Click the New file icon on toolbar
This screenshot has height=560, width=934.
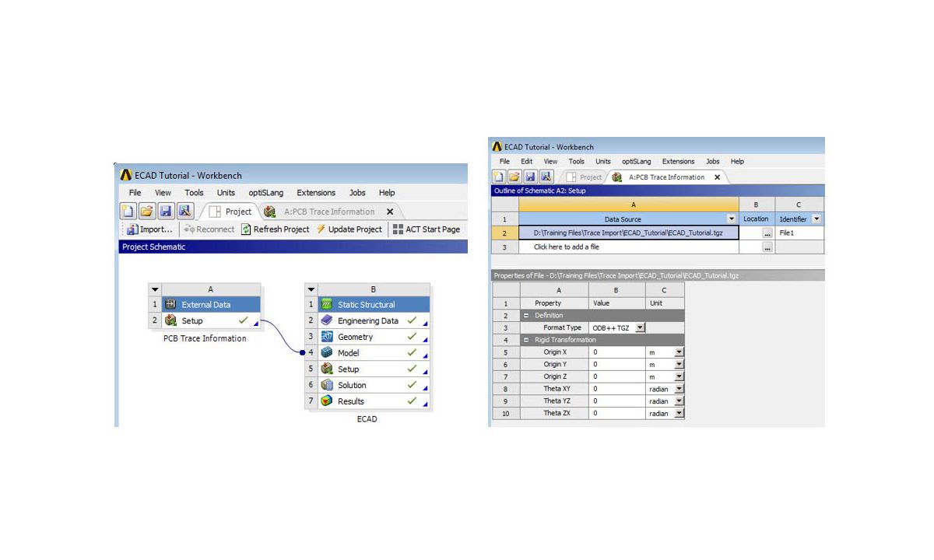(128, 211)
